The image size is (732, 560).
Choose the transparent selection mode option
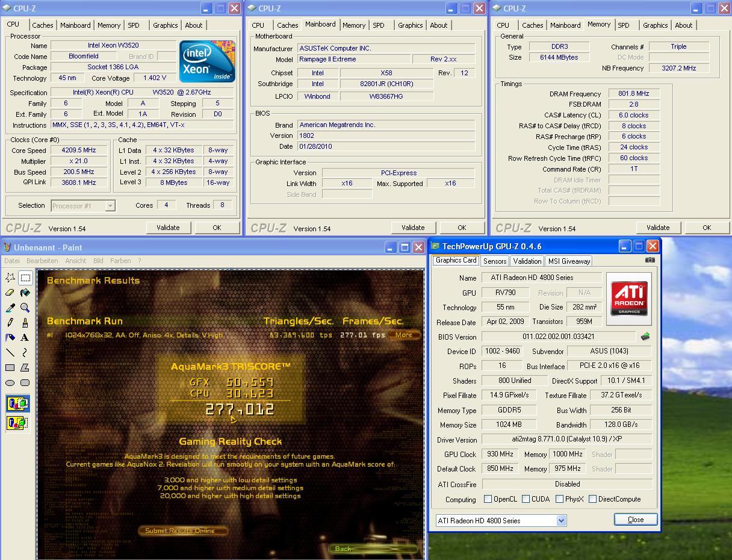tap(17, 423)
